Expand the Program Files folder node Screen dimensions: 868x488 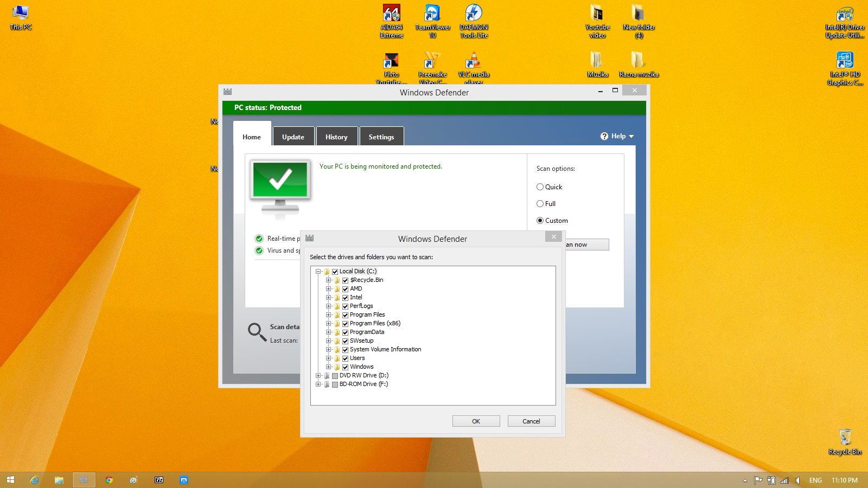point(328,315)
